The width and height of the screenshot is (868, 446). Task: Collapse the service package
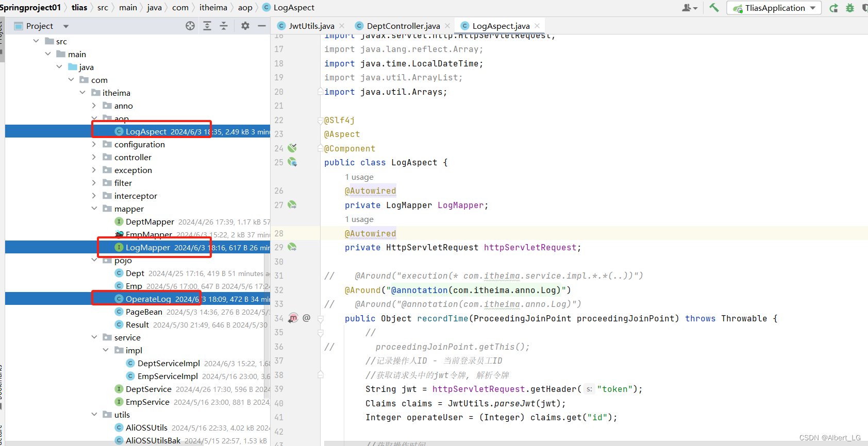pyautogui.click(x=94, y=337)
